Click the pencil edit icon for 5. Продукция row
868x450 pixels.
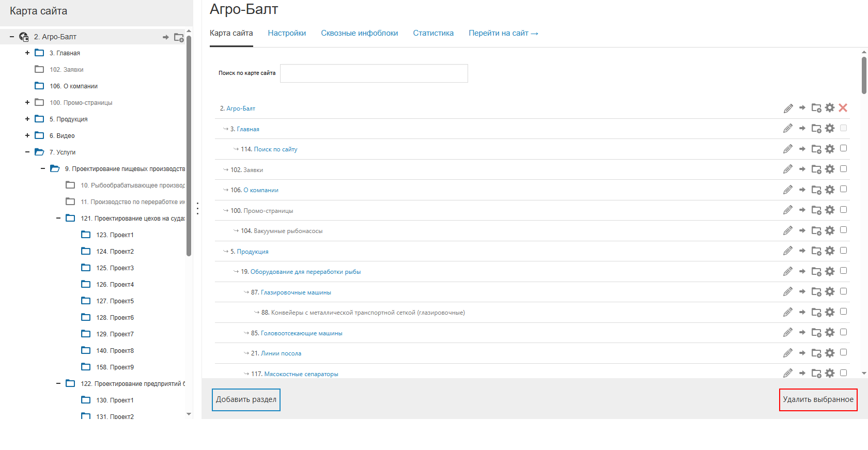click(x=788, y=251)
